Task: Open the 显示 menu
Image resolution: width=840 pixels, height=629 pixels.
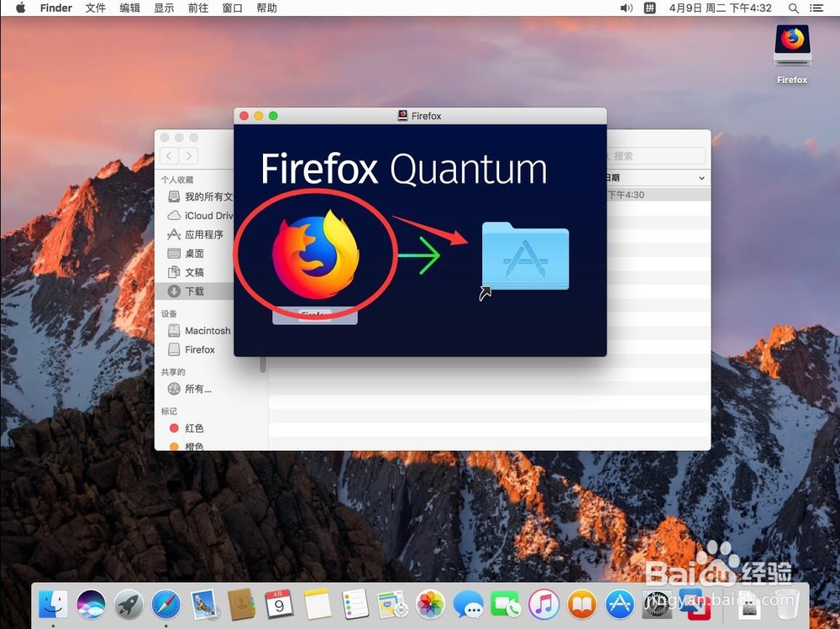Action: [164, 8]
